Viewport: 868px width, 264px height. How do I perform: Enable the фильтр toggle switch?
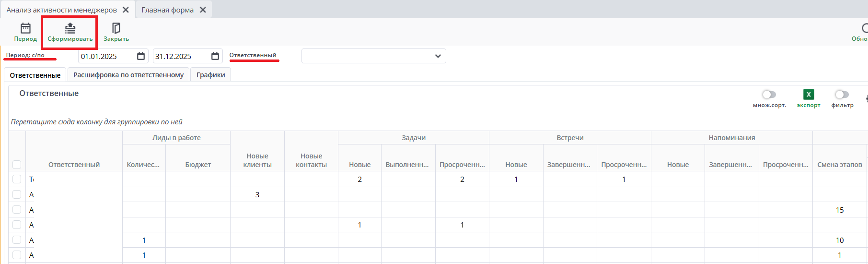(x=842, y=95)
